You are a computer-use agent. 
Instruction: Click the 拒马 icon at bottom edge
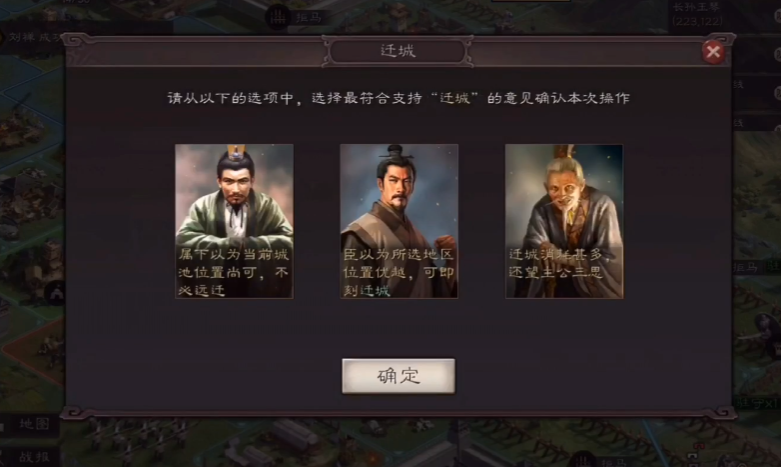(x=583, y=461)
